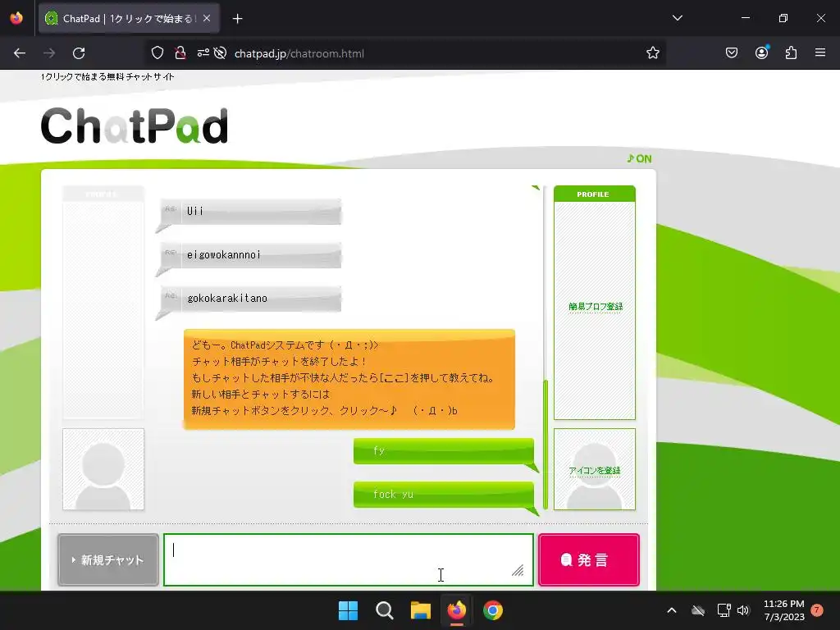Open the tracking protection shield icon
The width and height of the screenshot is (840, 630).
157,53
